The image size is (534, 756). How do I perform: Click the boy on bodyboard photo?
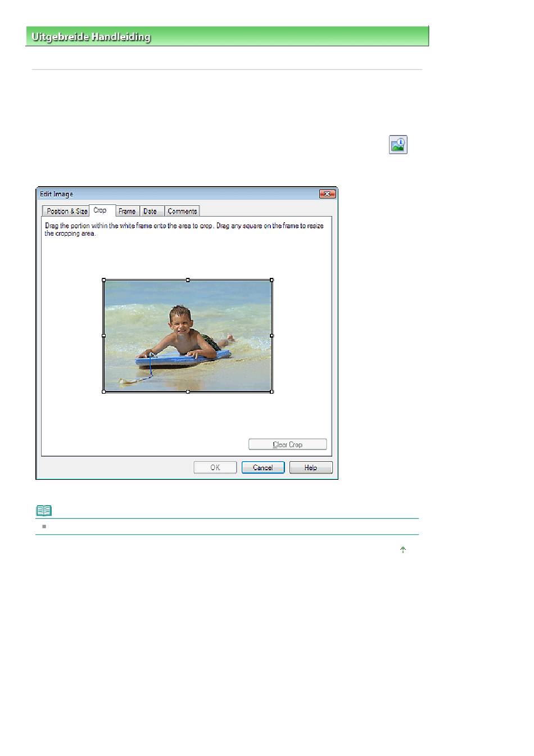click(x=188, y=336)
